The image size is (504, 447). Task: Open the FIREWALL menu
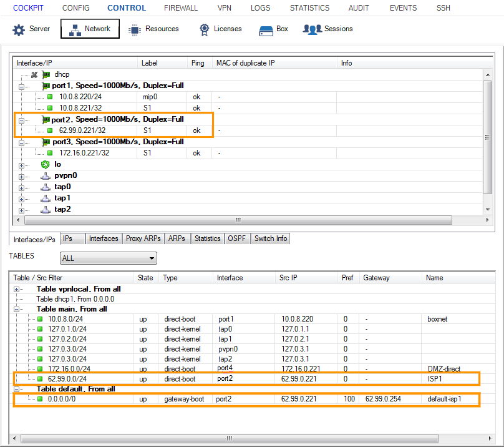[x=181, y=8]
